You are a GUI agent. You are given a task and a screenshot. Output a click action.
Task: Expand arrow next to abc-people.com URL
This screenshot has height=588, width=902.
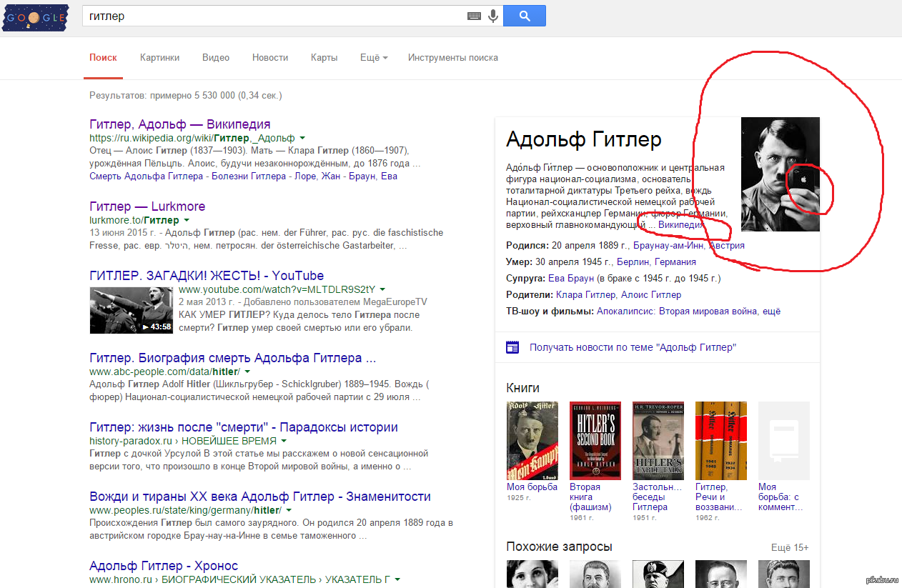pyautogui.click(x=247, y=372)
